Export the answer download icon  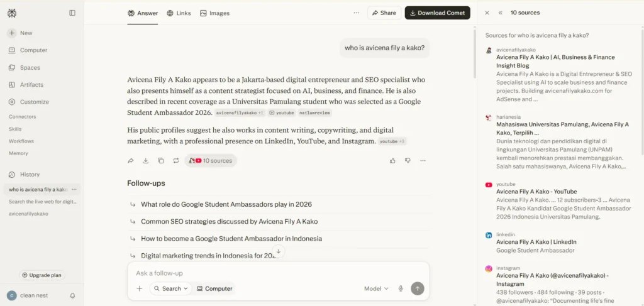pos(146,161)
